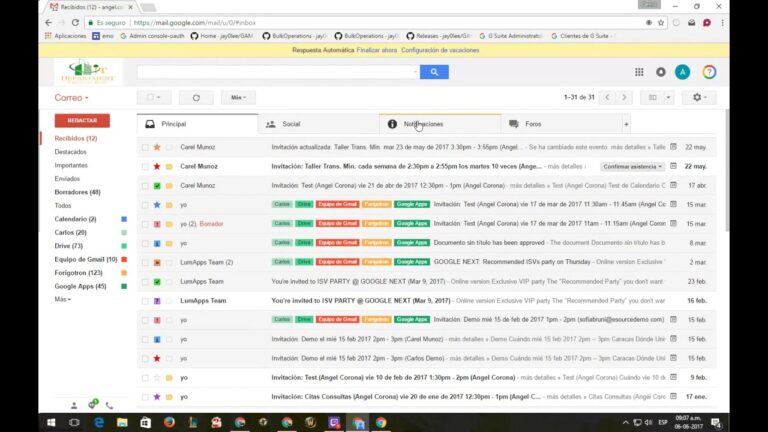Switch to the Foros tab
768x432 pixels.
tap(561, 124)
